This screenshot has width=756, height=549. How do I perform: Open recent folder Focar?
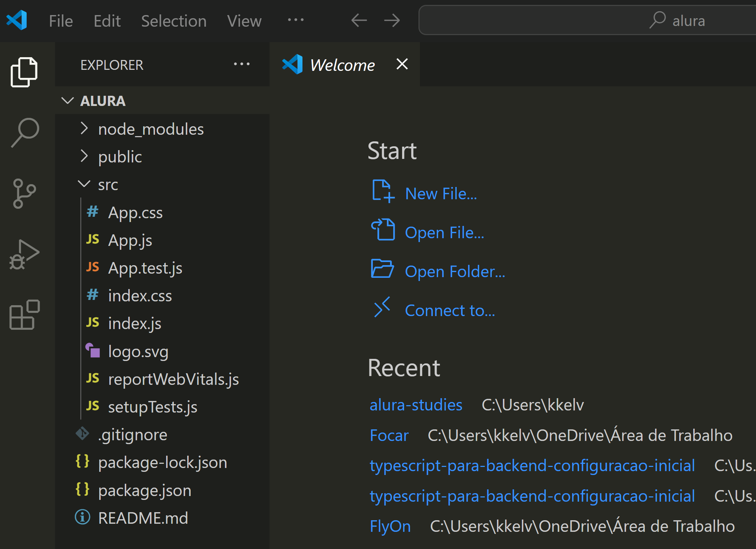[389, 435]
